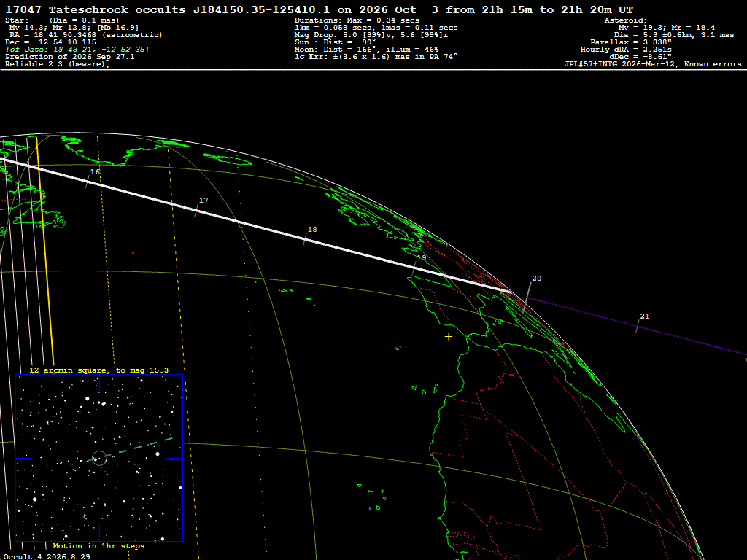Click the 'Occult 4.2026.8.29' version text
Viewport: 747px width, 560px height.
pos(47,556)
